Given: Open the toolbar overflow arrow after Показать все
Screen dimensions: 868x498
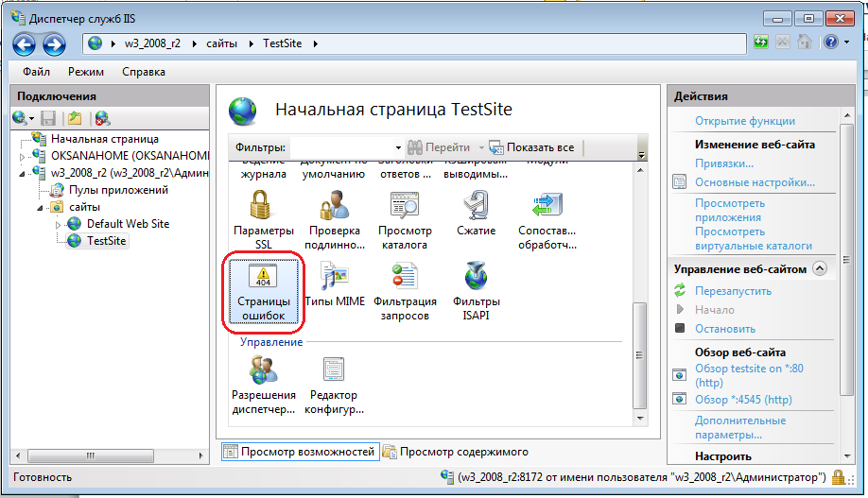Looking at the screenshot, I should 642,155.
